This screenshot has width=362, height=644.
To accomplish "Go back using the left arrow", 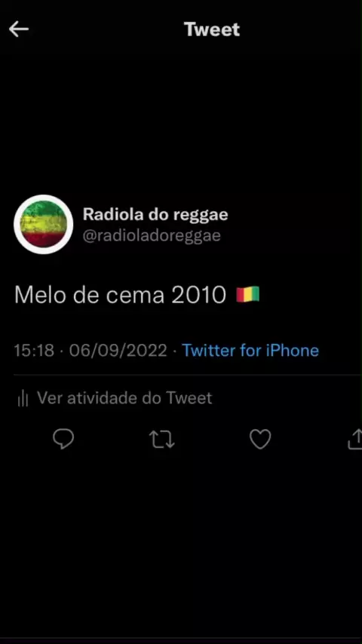I will point(19,29).
